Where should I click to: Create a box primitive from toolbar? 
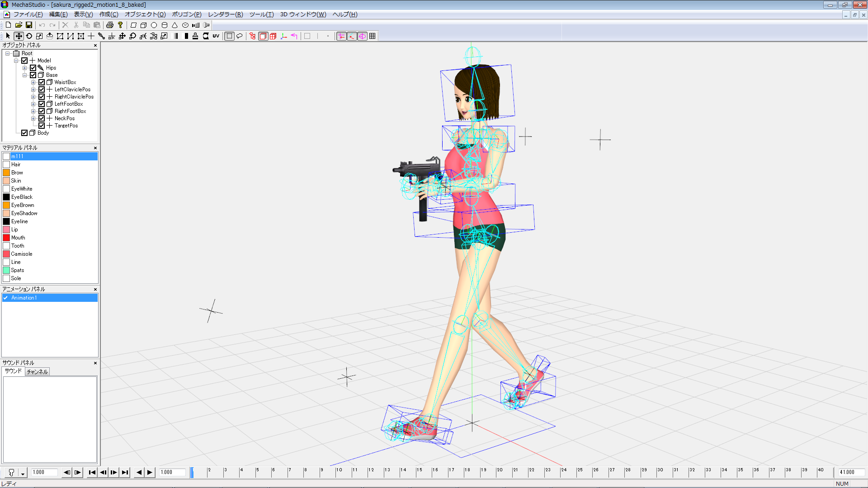click(144, 25)
